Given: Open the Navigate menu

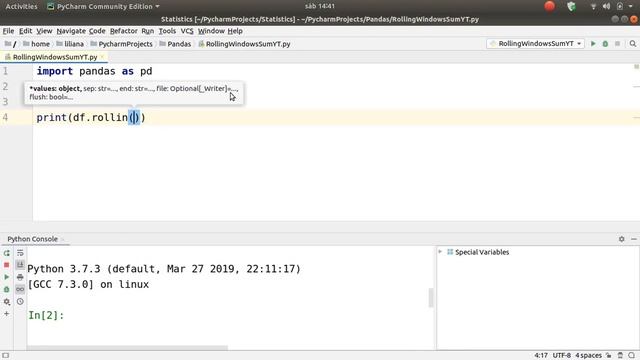Looking at the screenshot, I should pyautogui.click(x=71, y=31).
